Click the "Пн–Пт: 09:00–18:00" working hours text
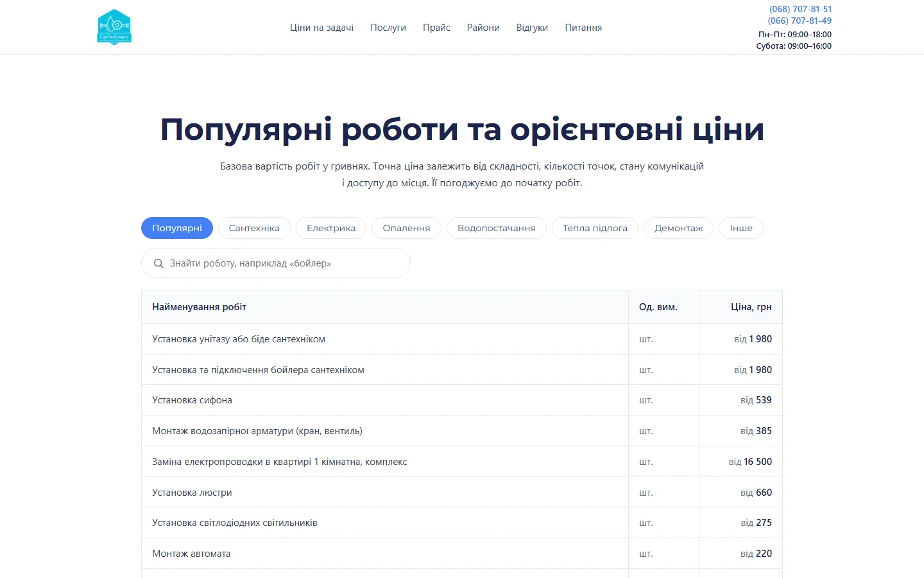Viewport: 924px width, 578px height. (795, 35)
